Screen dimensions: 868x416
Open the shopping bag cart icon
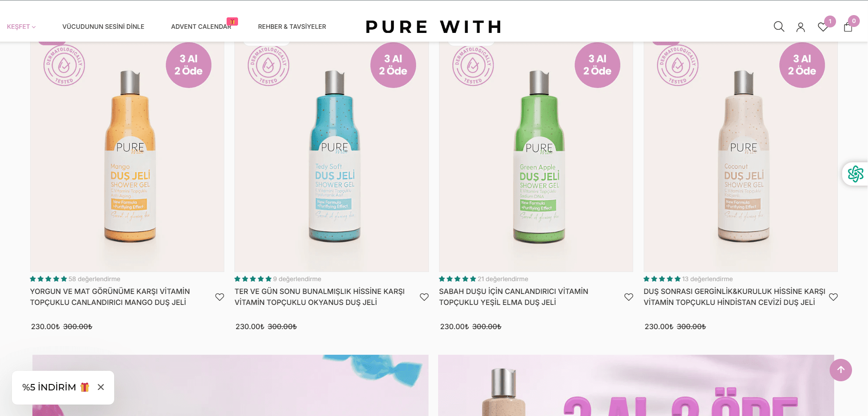click(x=848, y=27)
